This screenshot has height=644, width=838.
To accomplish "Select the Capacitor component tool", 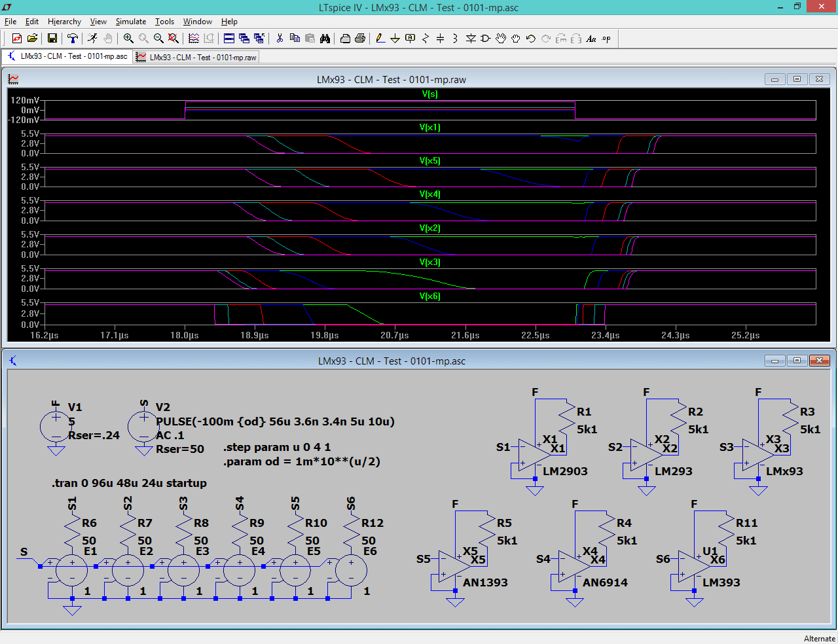I will tap(439, 38).
